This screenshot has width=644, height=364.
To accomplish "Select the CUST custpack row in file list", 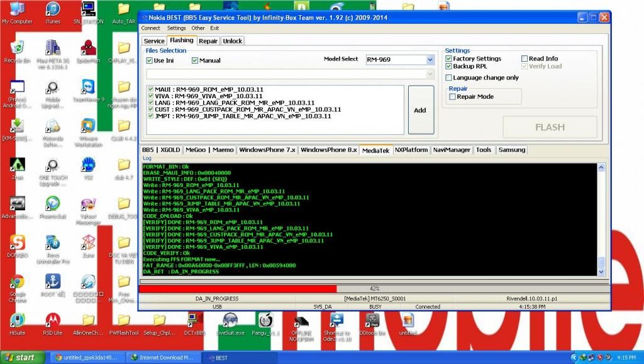I will click(x=248, y=110).
